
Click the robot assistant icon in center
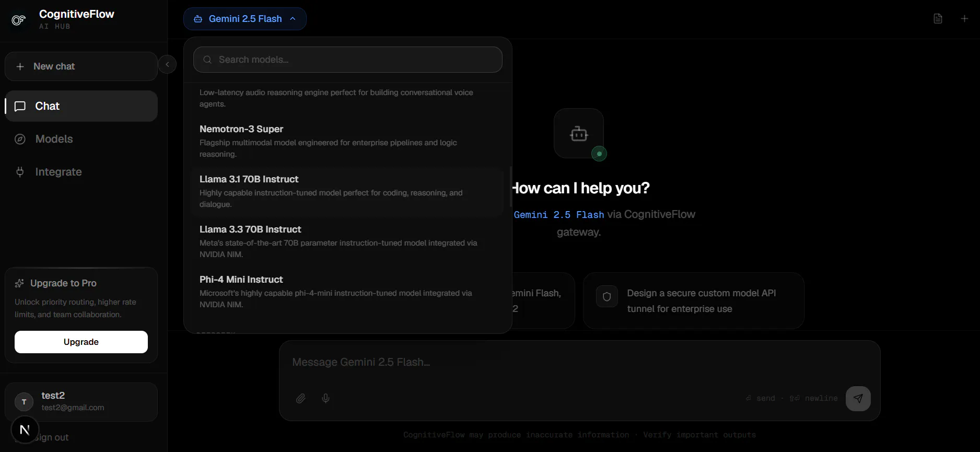coord(579,133)
